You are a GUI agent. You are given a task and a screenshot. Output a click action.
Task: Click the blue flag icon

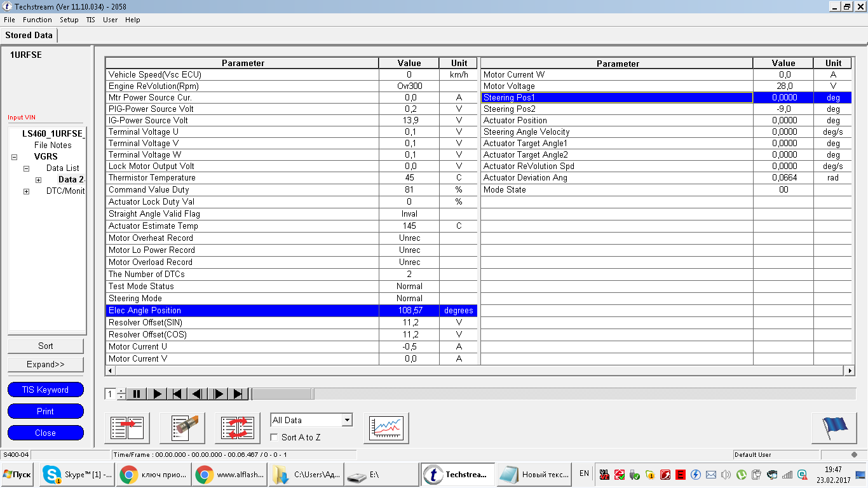pos(834,428)
